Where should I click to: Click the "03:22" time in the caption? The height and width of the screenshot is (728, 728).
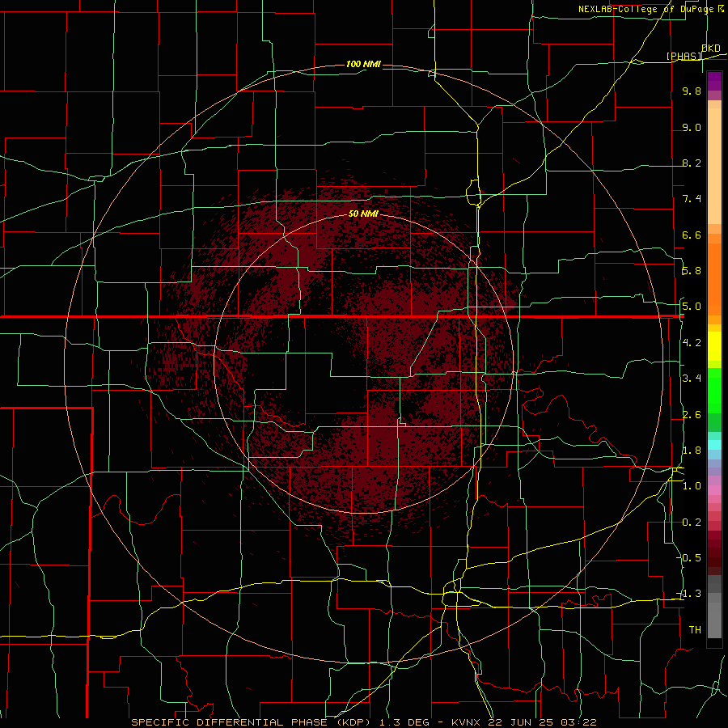point(578,722)
